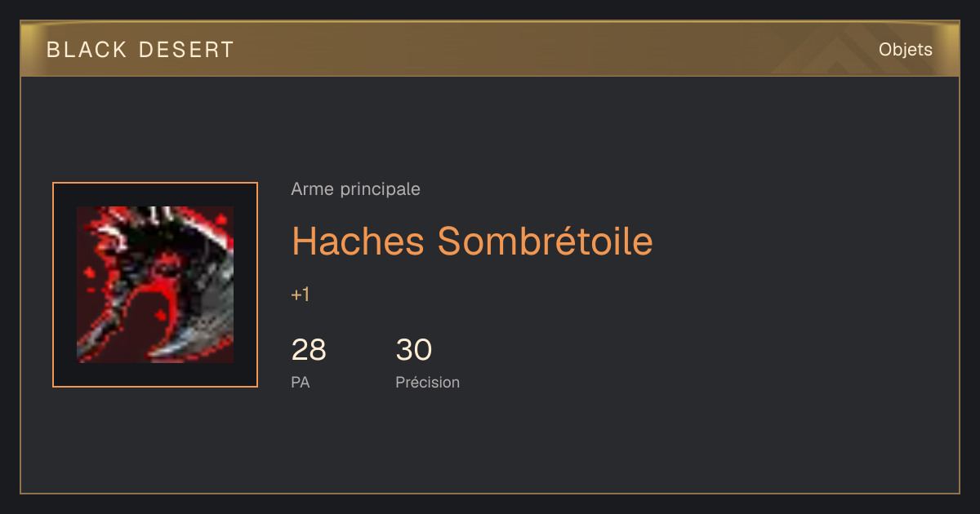This screenshot has height=514, width=980.
Task: Click the word Haches in the item title
Action: [x=358, y=241]
